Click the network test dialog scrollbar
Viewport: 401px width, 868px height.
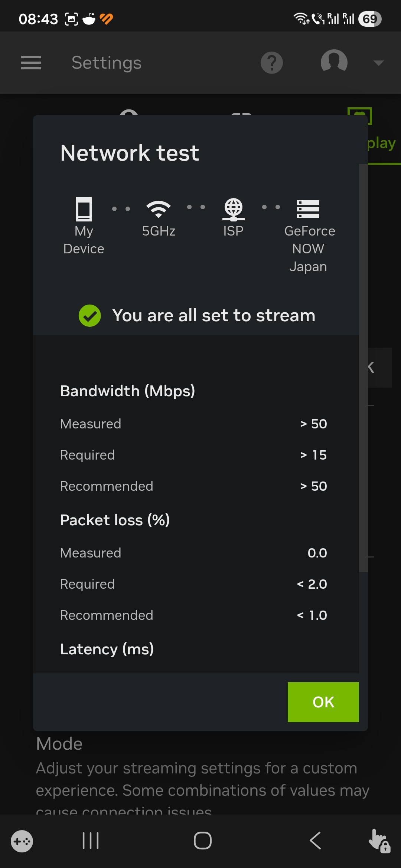(363, 367)
